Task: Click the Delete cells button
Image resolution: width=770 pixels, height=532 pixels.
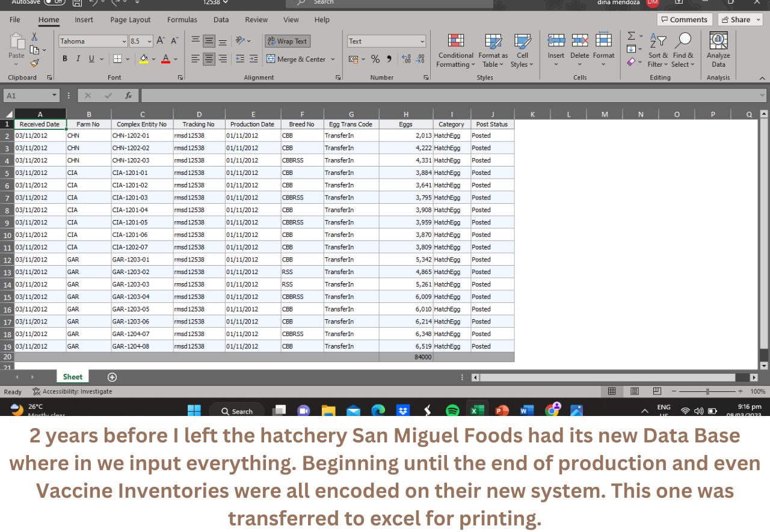Action: pos(579,50)
